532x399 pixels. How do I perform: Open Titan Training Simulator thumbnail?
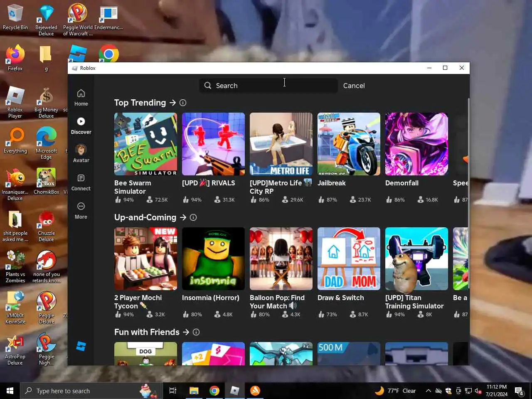click(416, 259)
